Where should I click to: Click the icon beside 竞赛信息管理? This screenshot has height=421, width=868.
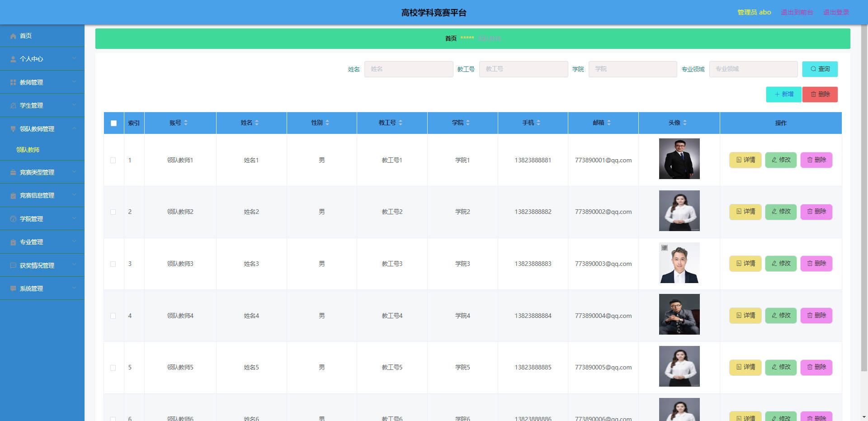[13, 195]
